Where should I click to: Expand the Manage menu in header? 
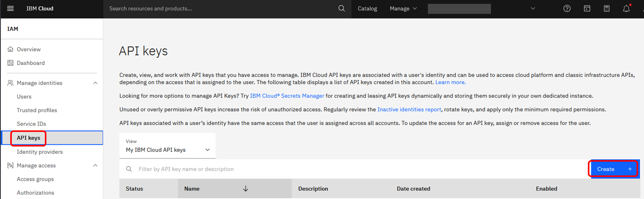pos(403,8)
